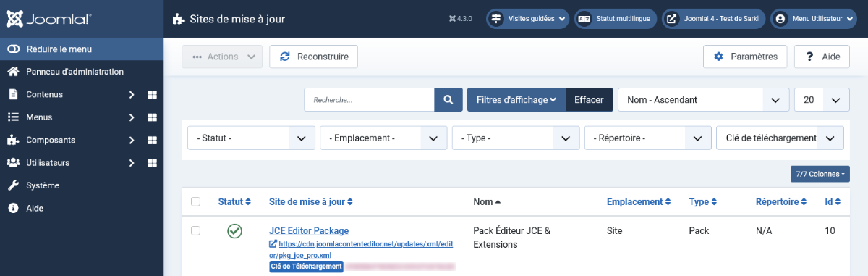Click the Clé de Téléchargement badge
This screenshot has height=276, width=868.
click(x=306, y=267)
